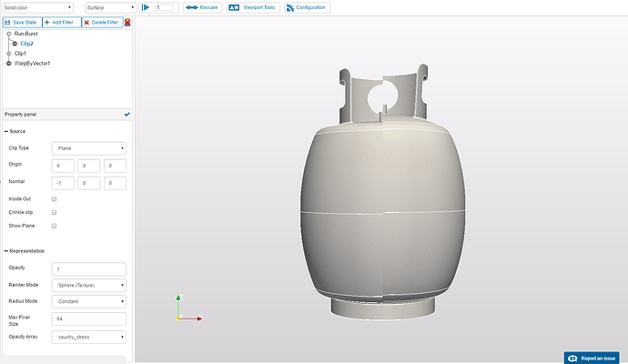628x364 pixels.
Task: Click the Opacity input field
Action: coord(88,268)
